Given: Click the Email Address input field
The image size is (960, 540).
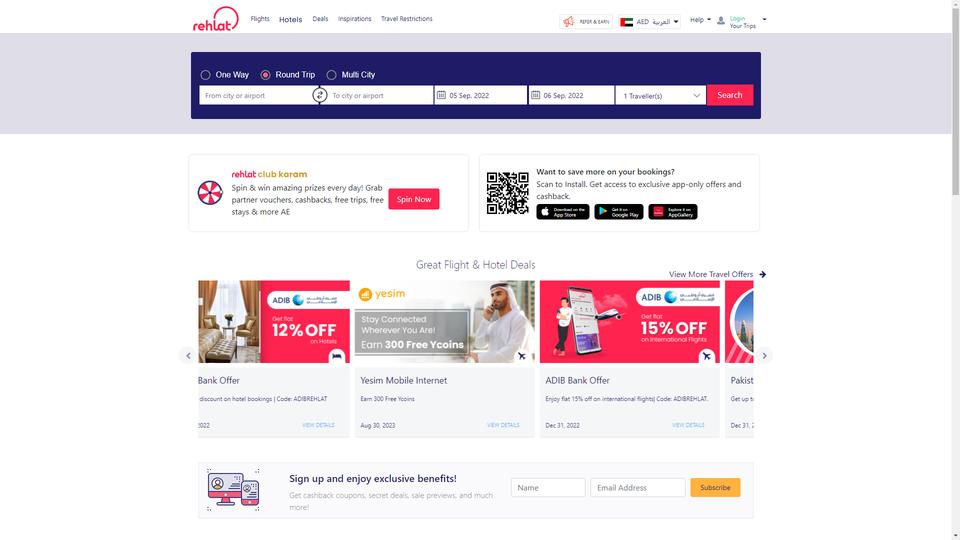Looking at the screenshot, I should point(637,487).
